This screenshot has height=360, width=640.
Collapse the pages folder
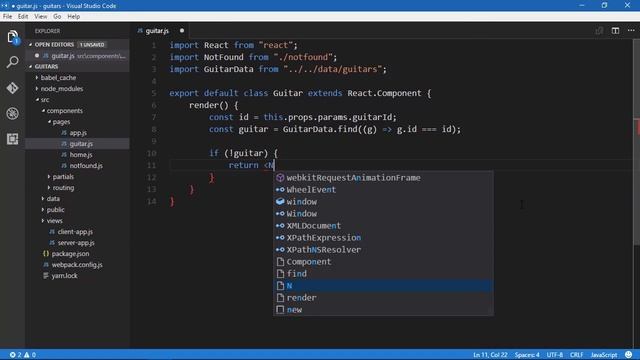tap(61, 122)
